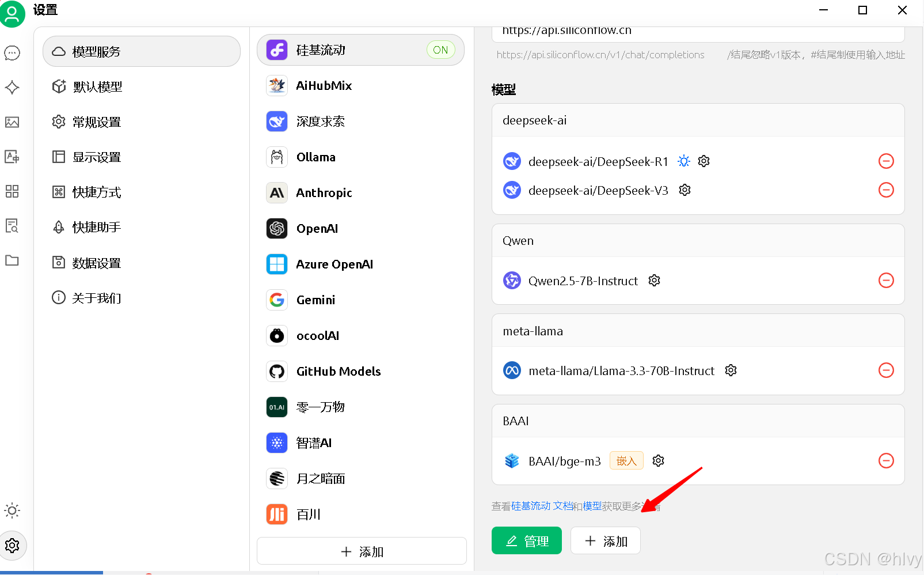This screenshot has height=575, width=924.
Task: Open the image painting sidebar icon
Action: pyautogui.click(x=12, y=122)
